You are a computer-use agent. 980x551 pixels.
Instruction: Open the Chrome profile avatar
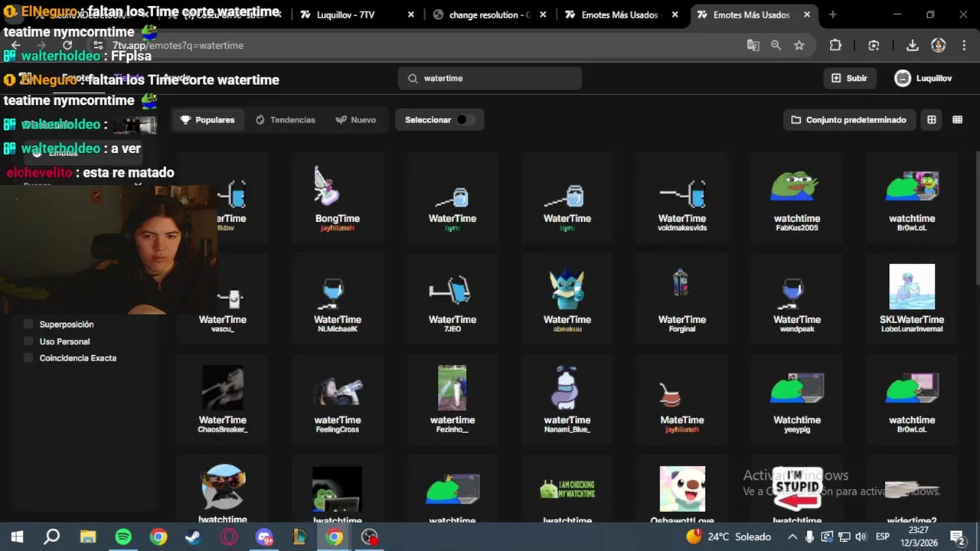click(x=938, y=45)
